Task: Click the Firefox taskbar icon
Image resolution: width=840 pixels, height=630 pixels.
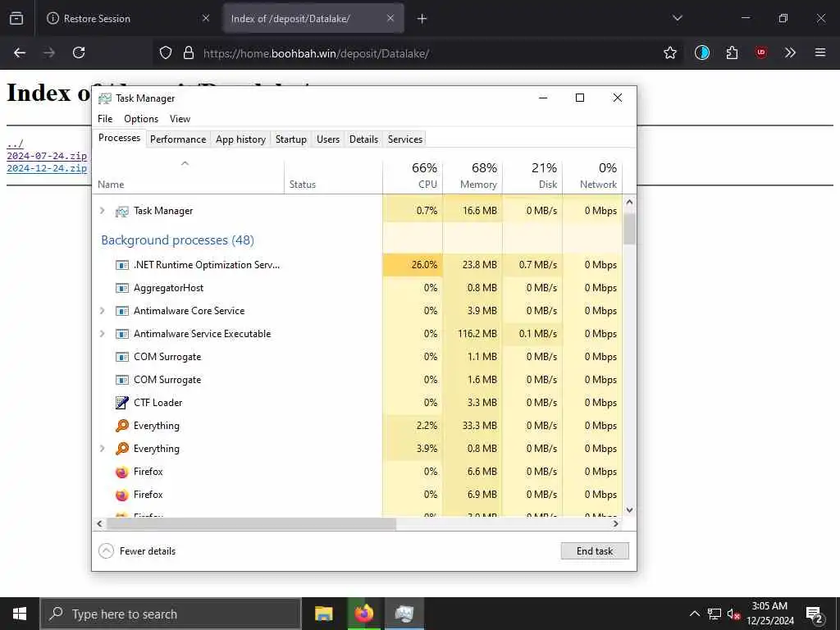Action: (x=363, y=614)
